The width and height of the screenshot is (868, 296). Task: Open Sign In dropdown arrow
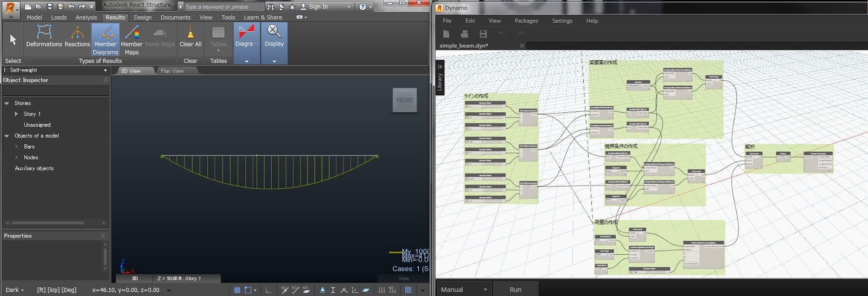pyautogui.click(x=349, y=7)
